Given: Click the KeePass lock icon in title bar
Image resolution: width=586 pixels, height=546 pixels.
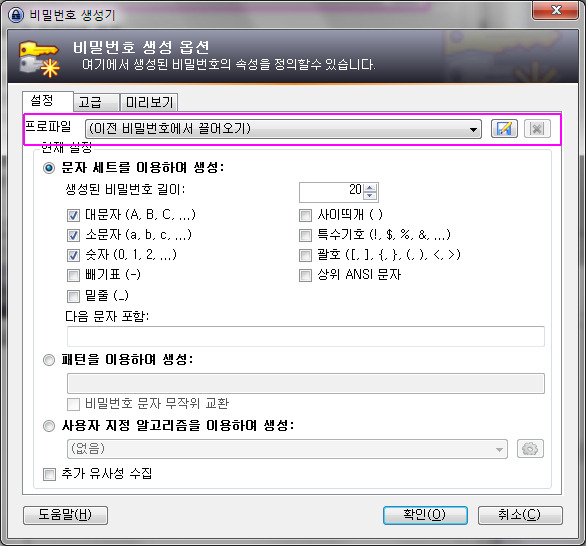Looking at the screenshot, I should point(16,15).
